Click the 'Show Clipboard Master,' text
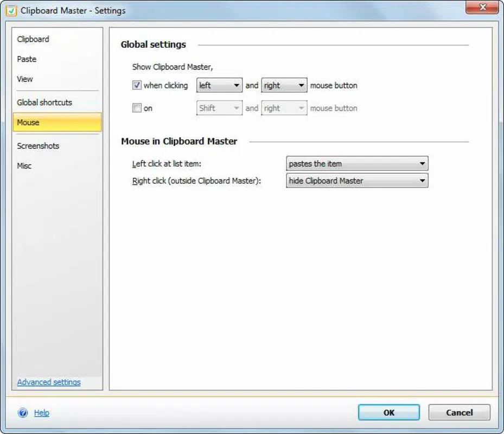504x434 pixels. coord(173,67)
